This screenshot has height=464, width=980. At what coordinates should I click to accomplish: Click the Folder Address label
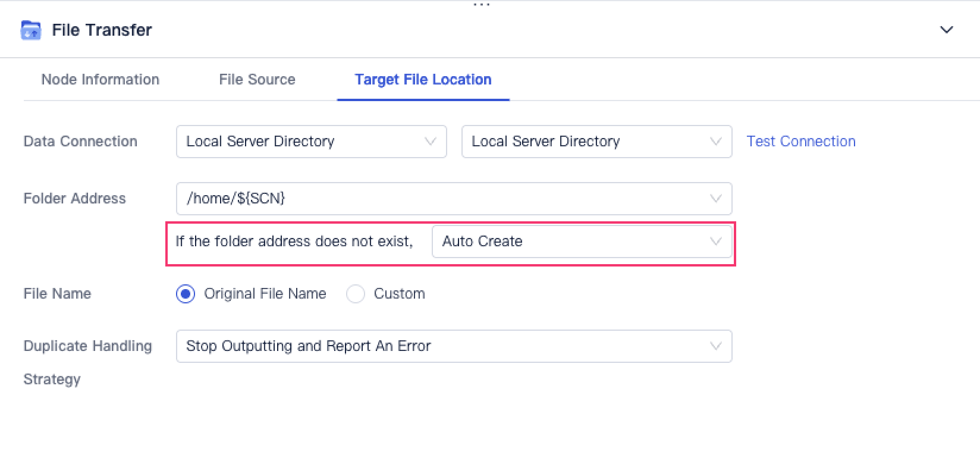(x=74, y=199)
